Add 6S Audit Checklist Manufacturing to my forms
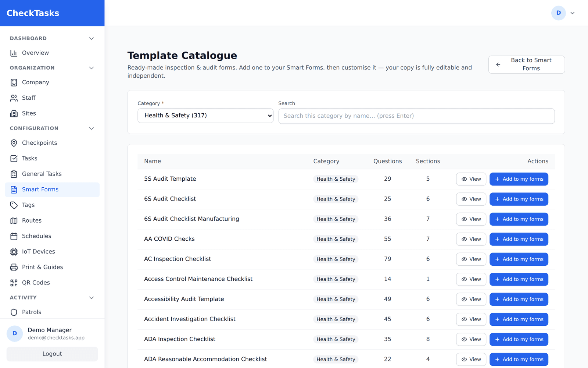The width and height of the screenshot is (588, 368). pos(519,219)
